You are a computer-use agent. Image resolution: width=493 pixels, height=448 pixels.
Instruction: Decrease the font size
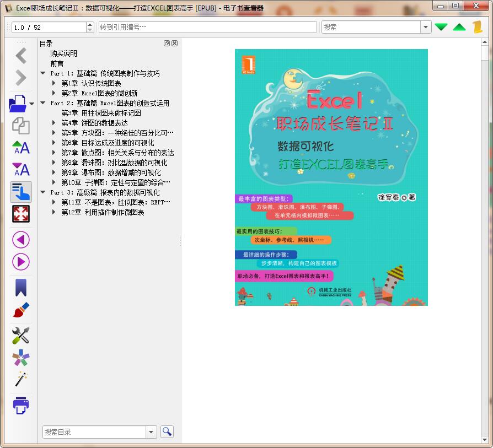pyautogui.click(x=21, y=170)
